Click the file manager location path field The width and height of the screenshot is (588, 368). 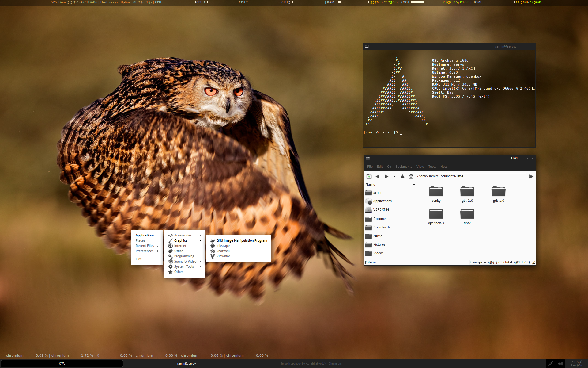point(471,176)
